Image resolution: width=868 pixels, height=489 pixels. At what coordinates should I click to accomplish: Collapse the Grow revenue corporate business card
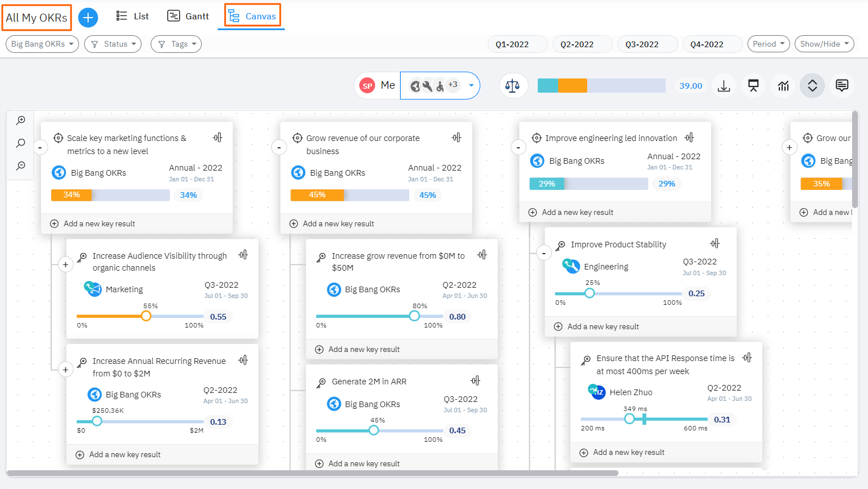[x=279, y=147]
